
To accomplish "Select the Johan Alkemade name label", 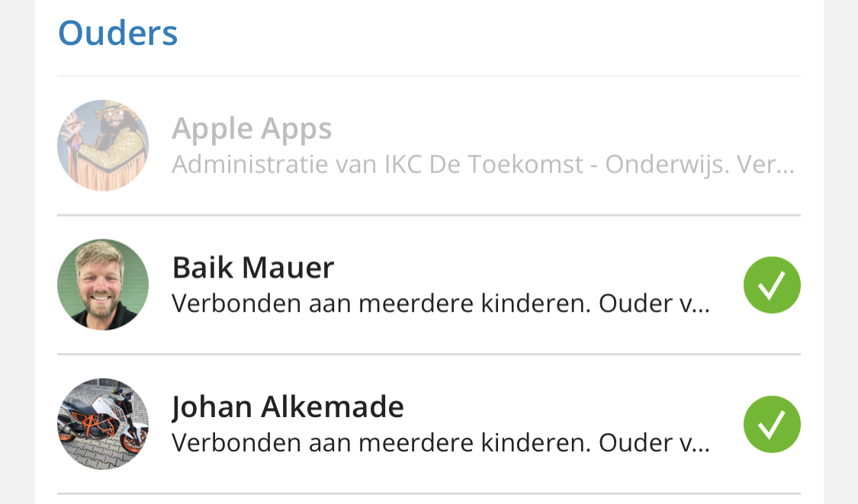I will coord(288,407).
